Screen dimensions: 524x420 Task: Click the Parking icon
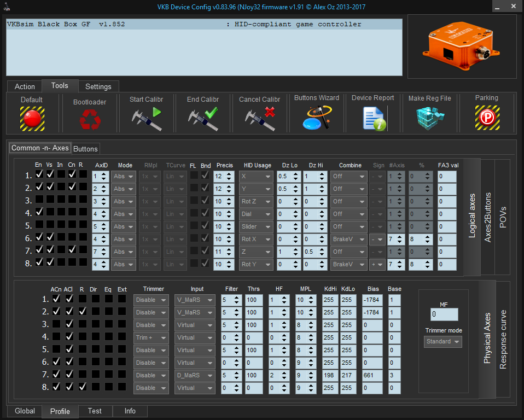tap(486, 118)
